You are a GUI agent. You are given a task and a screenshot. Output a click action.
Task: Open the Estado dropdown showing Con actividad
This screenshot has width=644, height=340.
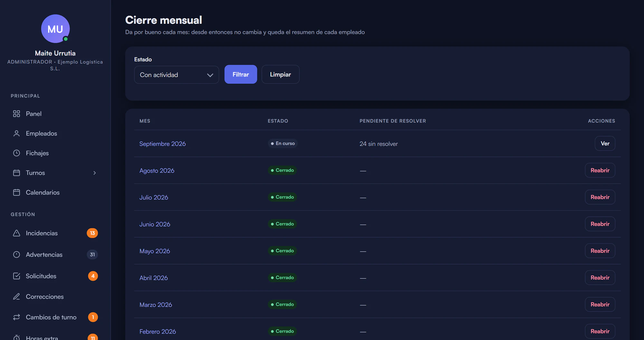176,75
